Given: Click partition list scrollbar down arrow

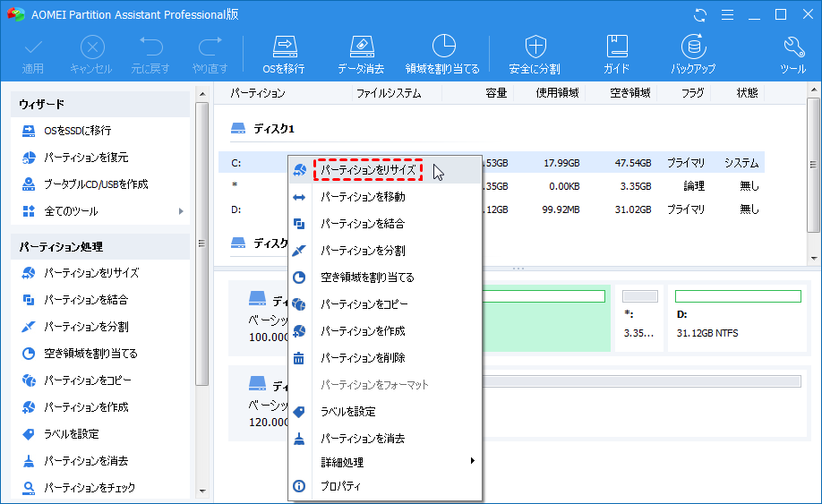Looking at the screenshot, I should pos(814,259).
